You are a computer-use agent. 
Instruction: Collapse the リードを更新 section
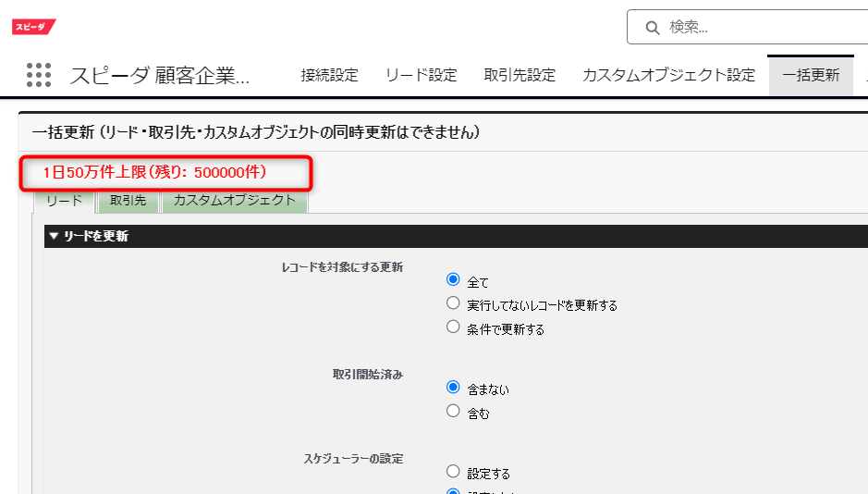(55, 236)
